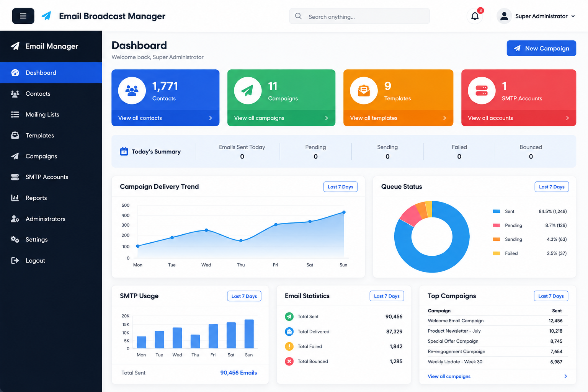The width and height of the screenshot is (588, 392).
Task: Click View all campaigns in Top Campaigns
Action: [449, 376]
